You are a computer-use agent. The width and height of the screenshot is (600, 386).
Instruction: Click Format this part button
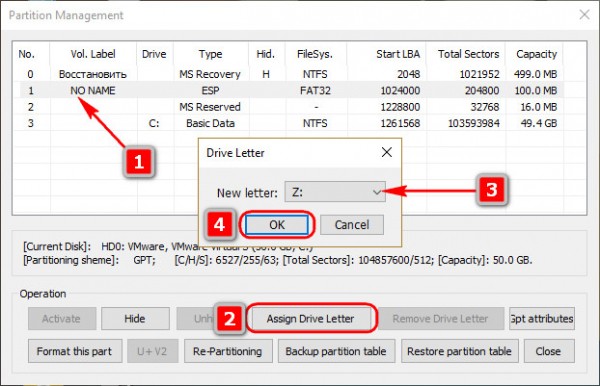coord(75,351)
